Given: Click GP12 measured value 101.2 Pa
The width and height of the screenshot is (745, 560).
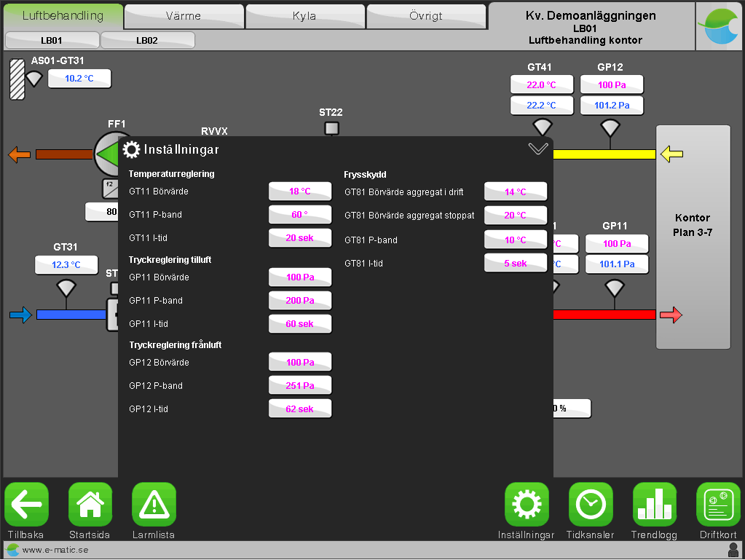Looking at the screenshot, I should tap(612, 106).
